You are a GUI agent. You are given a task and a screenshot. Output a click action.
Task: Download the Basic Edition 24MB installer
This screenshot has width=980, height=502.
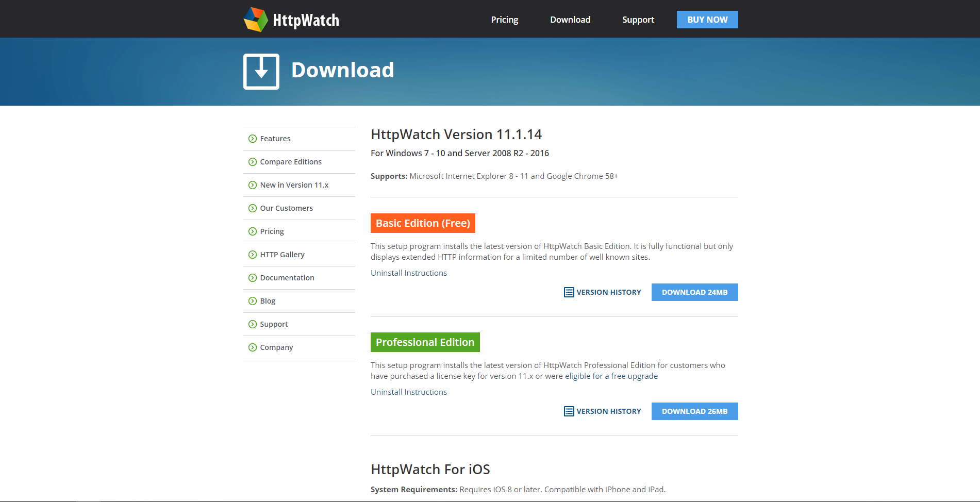[695, 292]
